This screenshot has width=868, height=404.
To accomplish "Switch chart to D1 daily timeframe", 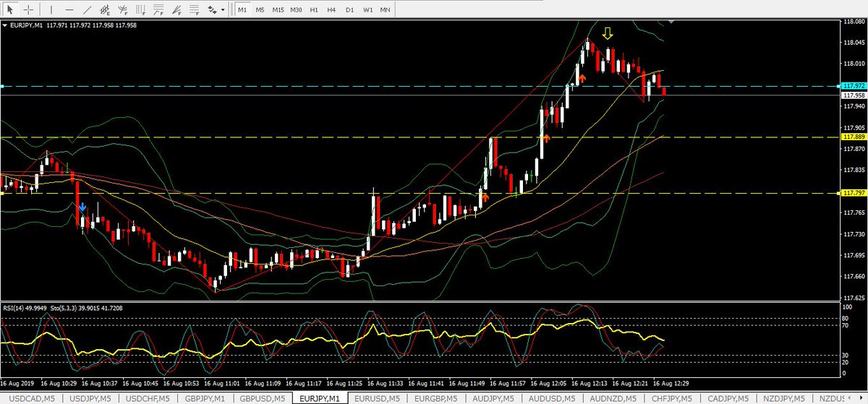I will tap(350, 9).
